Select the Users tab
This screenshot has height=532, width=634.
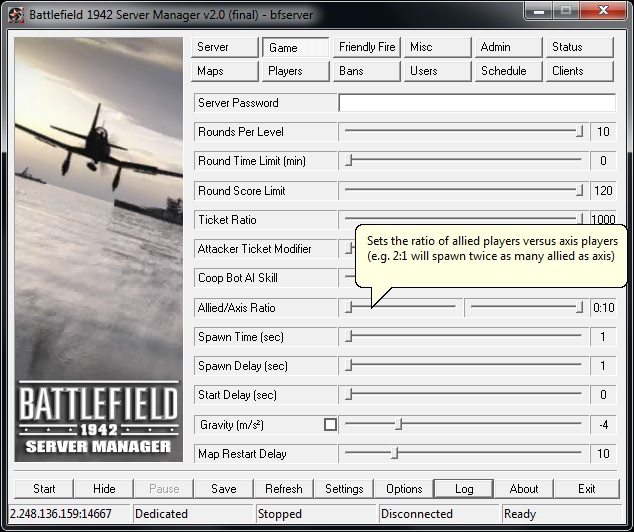pyautogui.click(x=438, y=71)
